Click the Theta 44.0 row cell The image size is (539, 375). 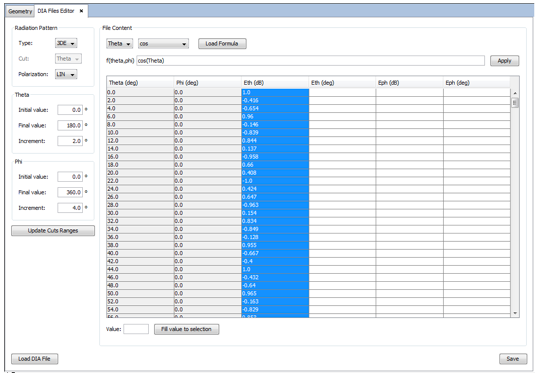pos(140,269)
